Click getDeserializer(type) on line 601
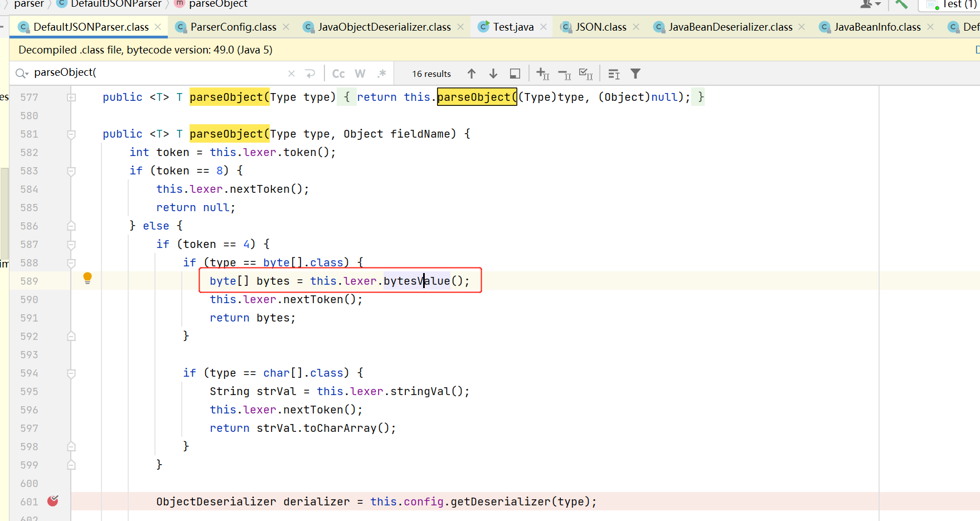 point(521,501)
